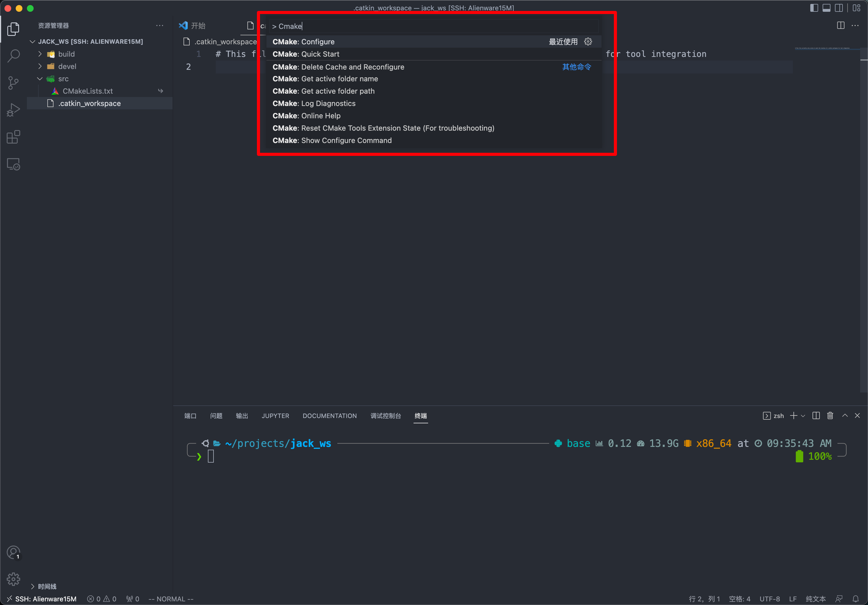
Task: Change language mode via 纯文本
Action: point(815,599)
